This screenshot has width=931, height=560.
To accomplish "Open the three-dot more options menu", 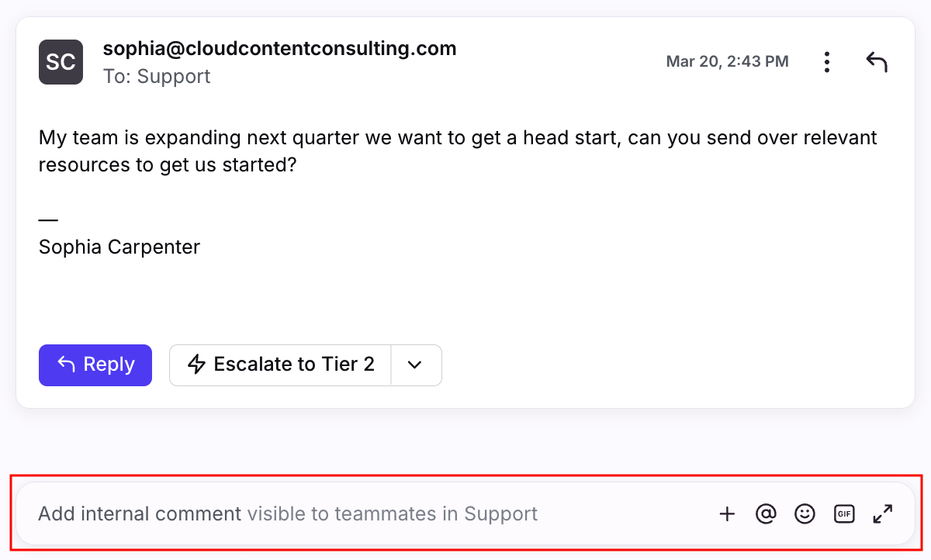I will 828,62.
